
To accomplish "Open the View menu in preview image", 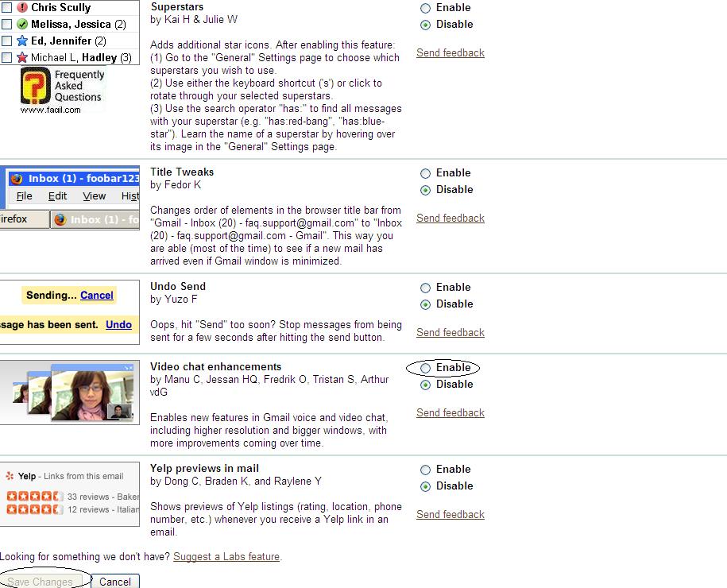I will pos(94,196).
